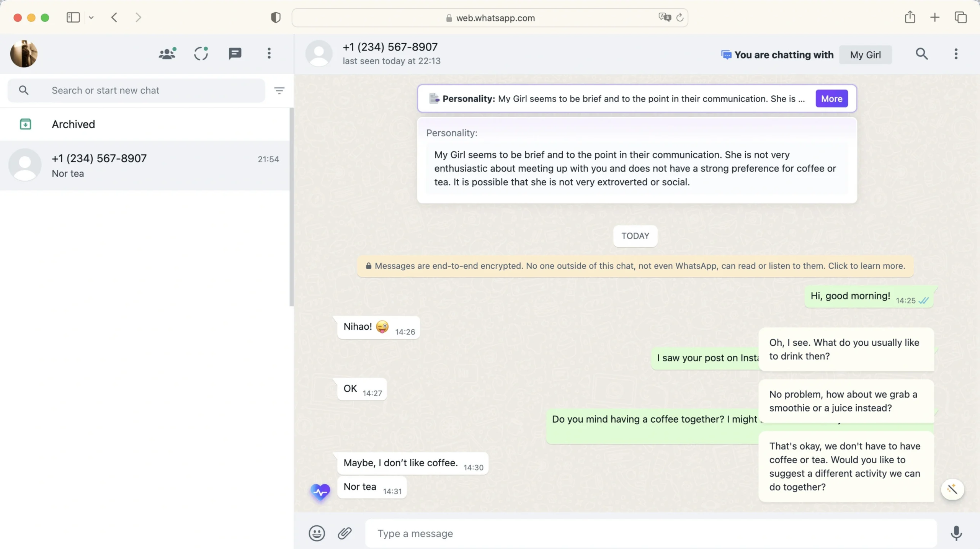The image size is (980, 549).
Task: Open chat options three-dot menu
Action: 956,54
